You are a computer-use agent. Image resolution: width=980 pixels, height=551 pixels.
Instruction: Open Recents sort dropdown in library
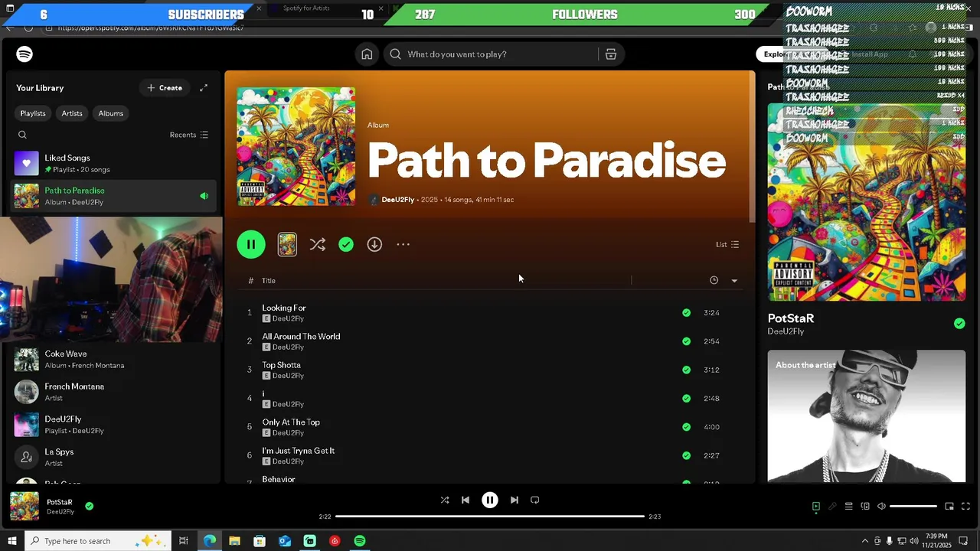tap(188, 135)
